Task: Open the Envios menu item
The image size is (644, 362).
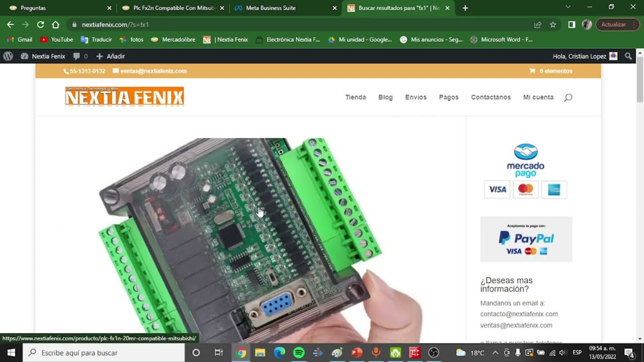Action: point(416,97)
